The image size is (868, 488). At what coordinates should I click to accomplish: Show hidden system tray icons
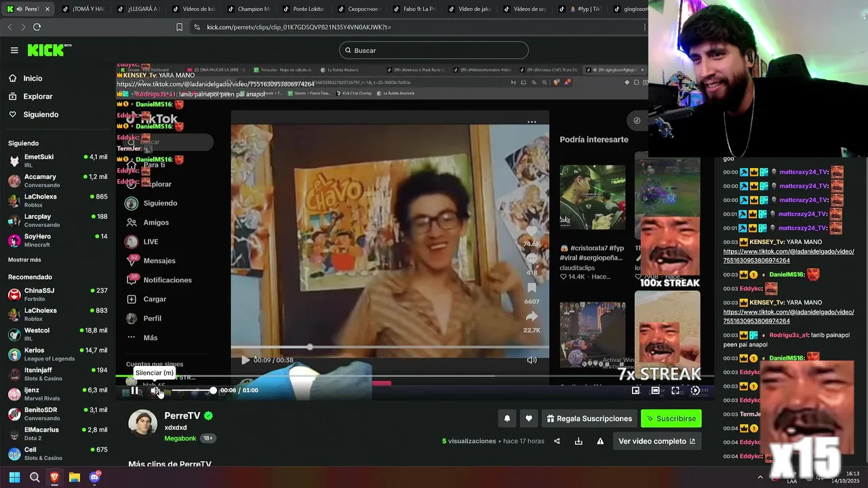(x=759, y=477)
